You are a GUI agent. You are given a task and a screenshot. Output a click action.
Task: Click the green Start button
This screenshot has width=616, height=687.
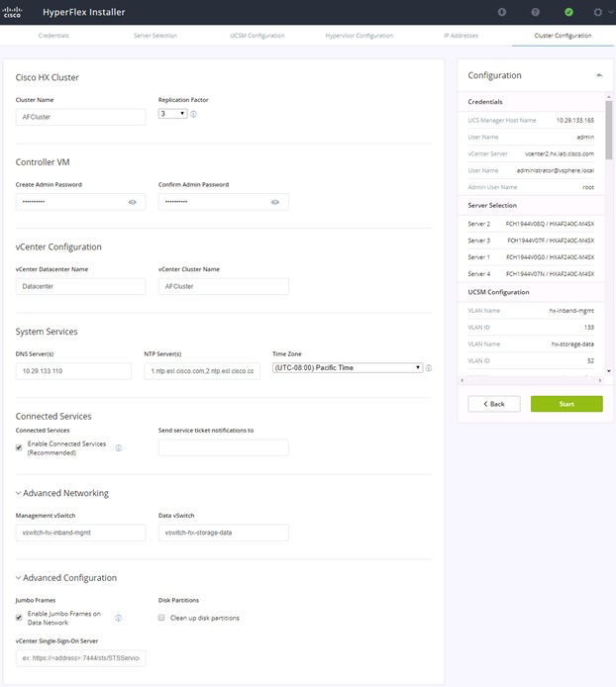coord(566,404)
